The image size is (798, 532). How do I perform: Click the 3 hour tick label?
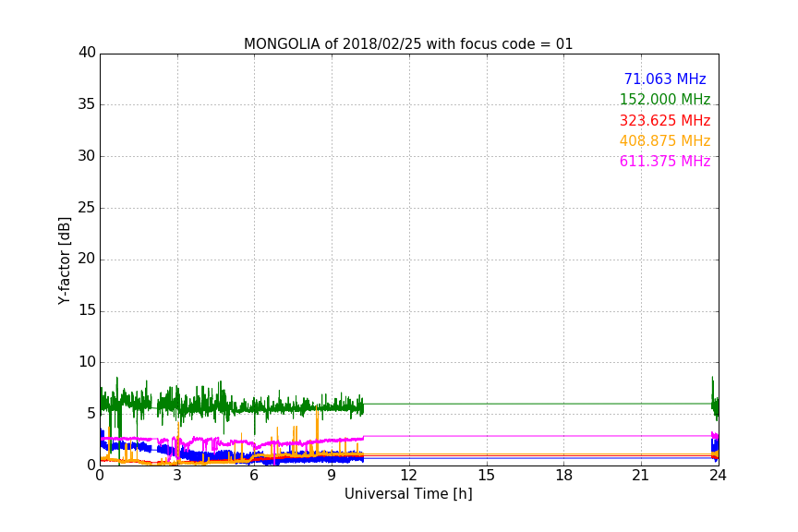point(177,475)
